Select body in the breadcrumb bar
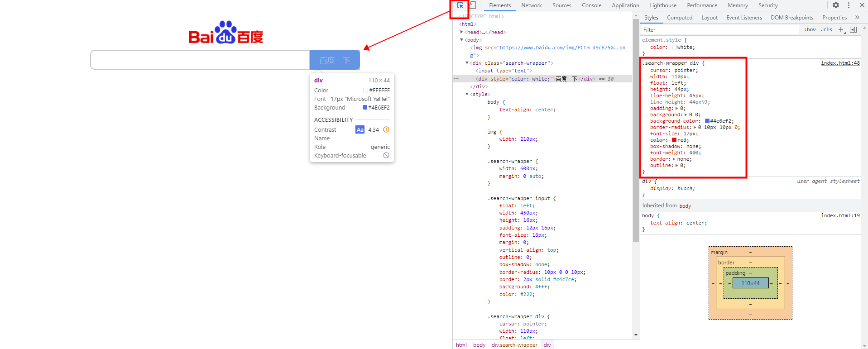868x349 pixels. [479, 345]
